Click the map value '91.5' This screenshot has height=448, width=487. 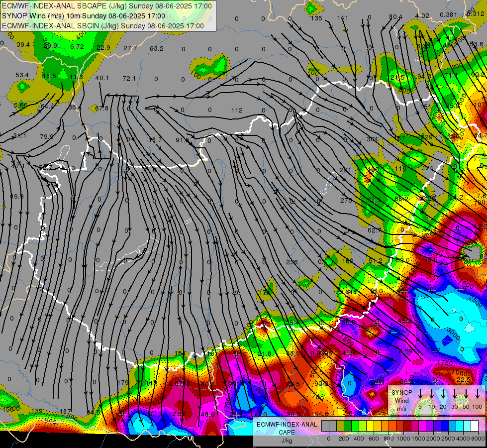point(183,140)
